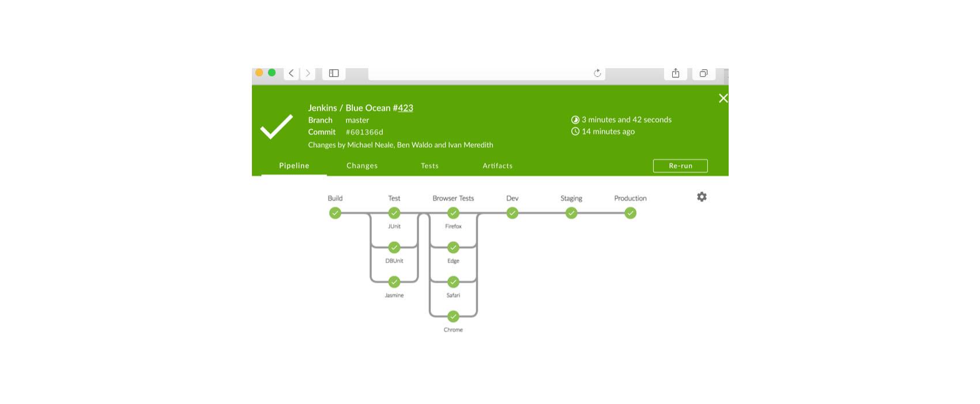Click the 14 minutes ago clock icon

[575, 132]
